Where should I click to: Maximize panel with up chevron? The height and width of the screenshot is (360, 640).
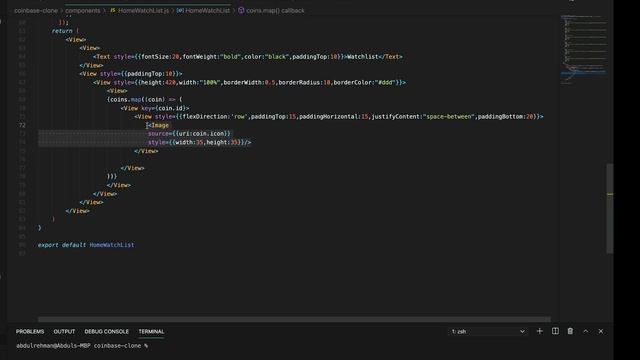click(x=586, y=331)
